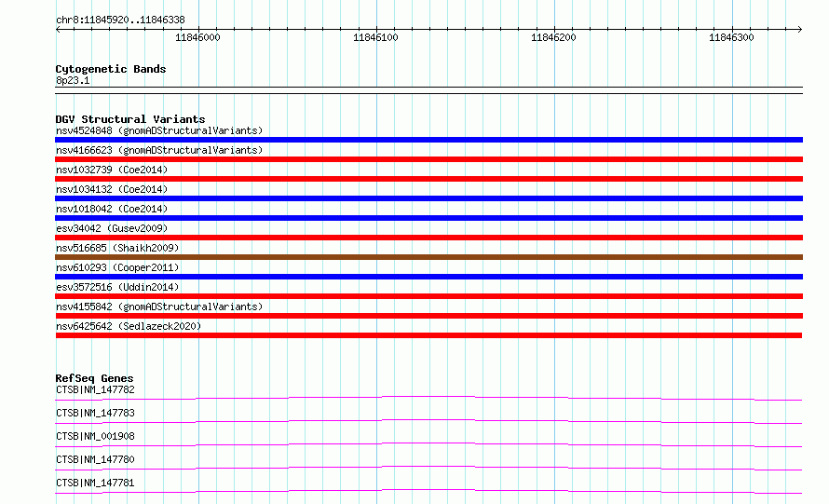The image size is (829, 504).
Task: Select CTSB|NM_147782 transcript label
Action: pos(95,389)
